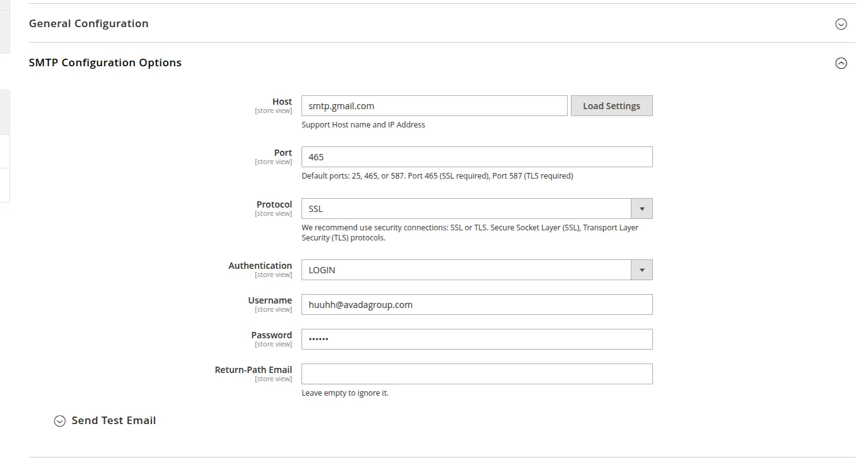Expand the General Configuration chevron icon
868x467 pixels.
pyautogui.click(x=841, y=24)
